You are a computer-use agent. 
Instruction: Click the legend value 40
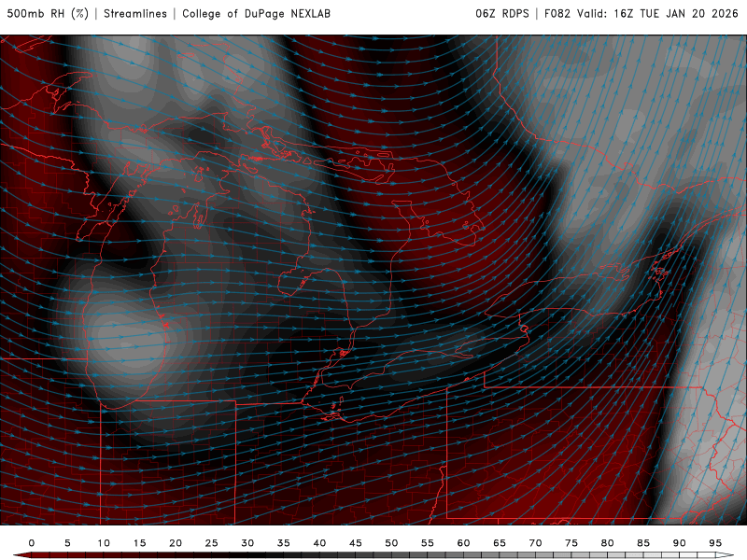(319, 543)
